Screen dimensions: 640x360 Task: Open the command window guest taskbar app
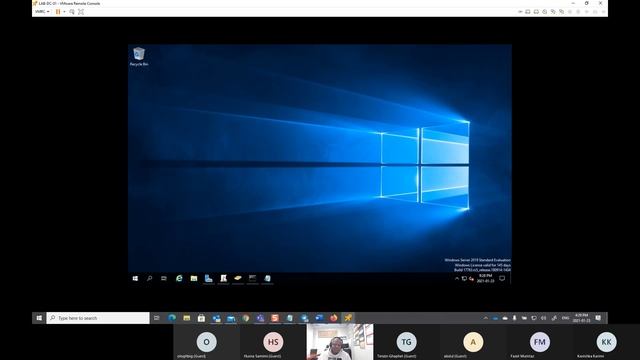pos(253,278)
